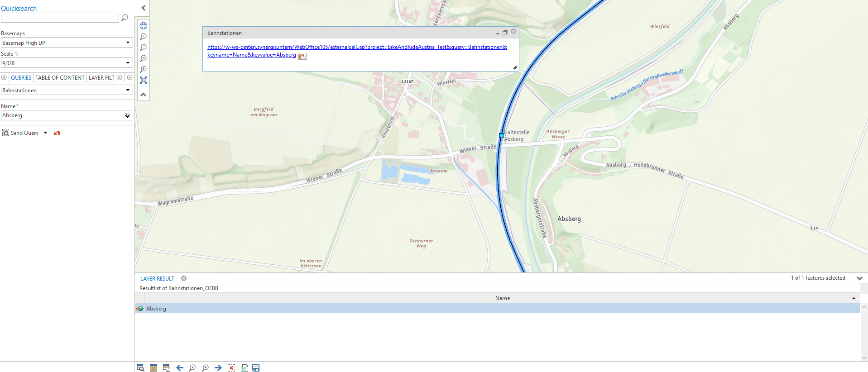Open the externalcall.jsp hyperlink
The image size is (868, 372).
click(357, 47)
